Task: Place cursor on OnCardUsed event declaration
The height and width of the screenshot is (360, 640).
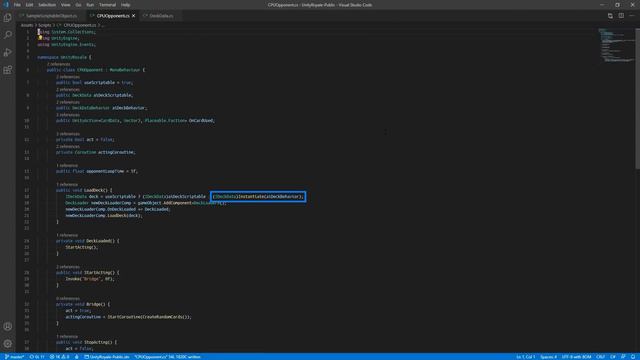Action: pos(135,120)
